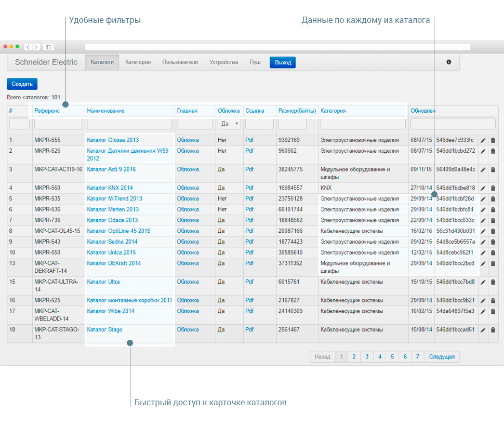Go forward with browser forward arrow
This screenshot has width=504, height=425.
36,47
